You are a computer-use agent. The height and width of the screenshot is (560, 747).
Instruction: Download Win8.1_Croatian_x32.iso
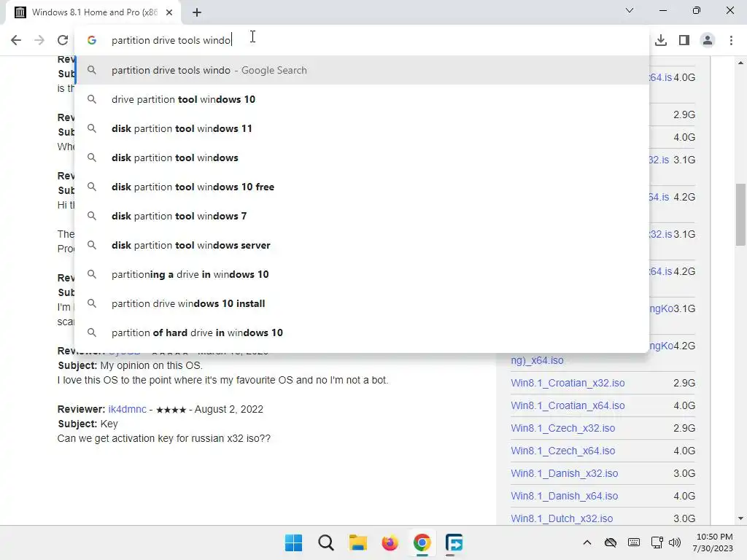tap(568, 383)
